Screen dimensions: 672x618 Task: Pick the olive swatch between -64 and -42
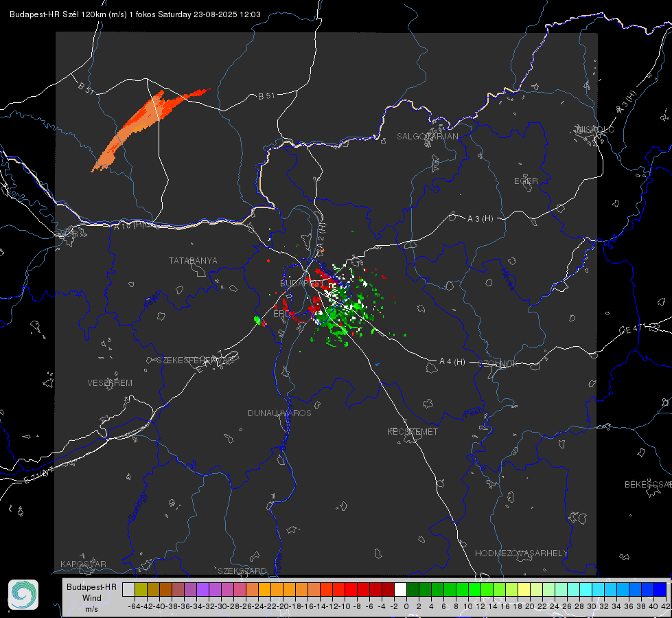[x=141, y=590]
